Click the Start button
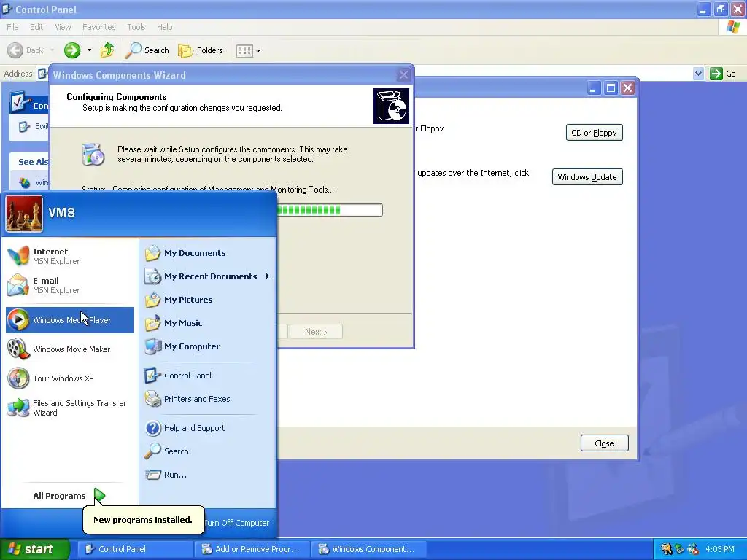This screenshot has height=560, width=747. coord(34,549)
